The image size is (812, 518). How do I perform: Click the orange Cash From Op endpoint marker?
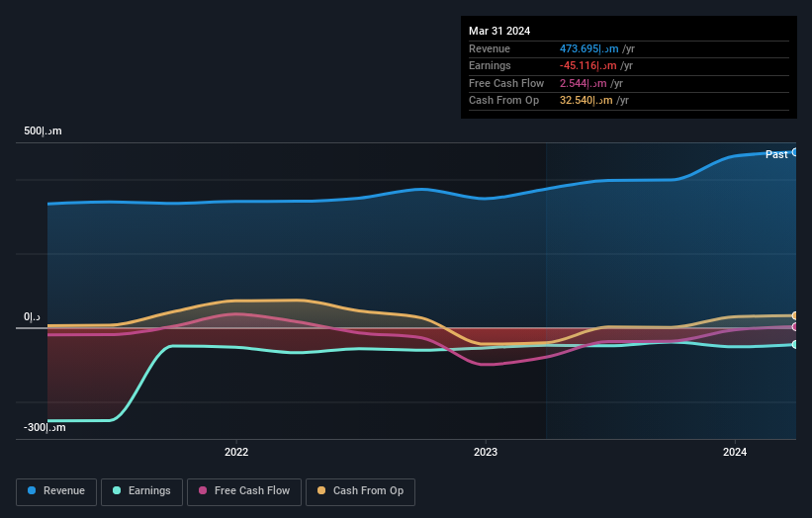click(795, 315)
